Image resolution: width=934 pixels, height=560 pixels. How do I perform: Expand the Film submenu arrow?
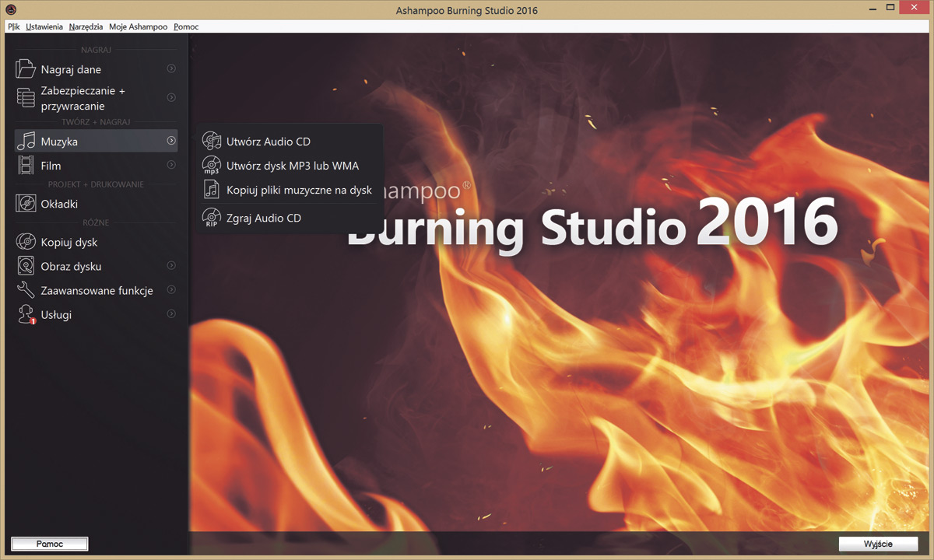(x=171, y=165)
